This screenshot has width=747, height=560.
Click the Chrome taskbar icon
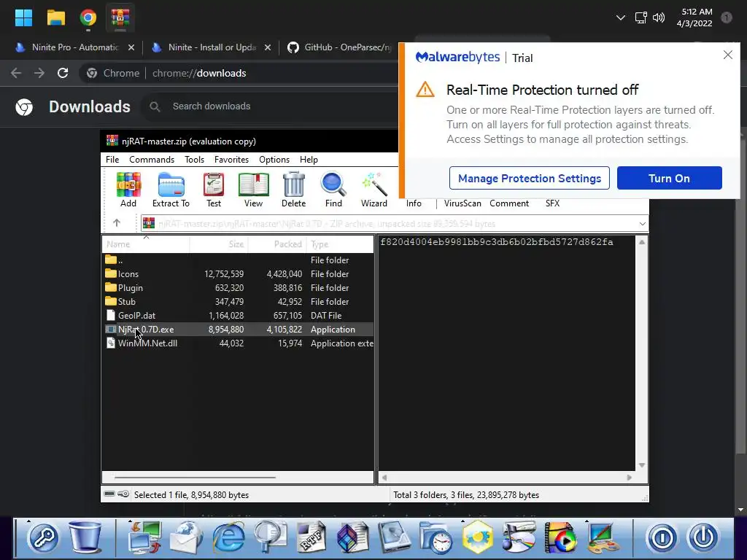coord(88,17)
